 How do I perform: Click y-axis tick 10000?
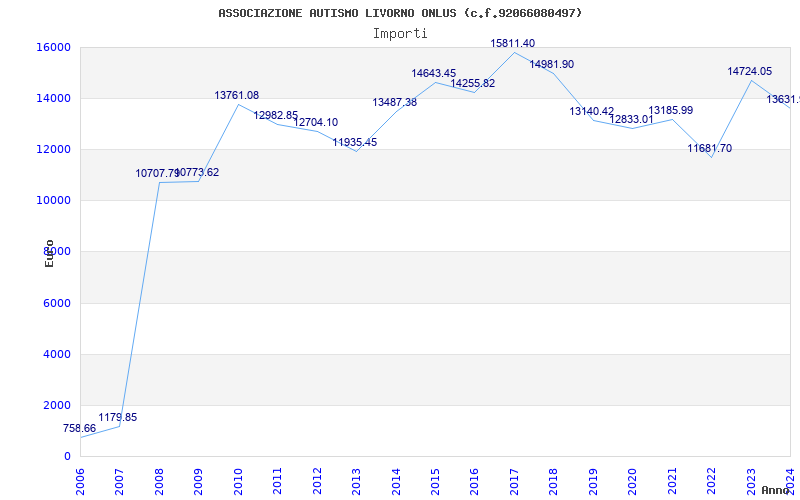53,201
